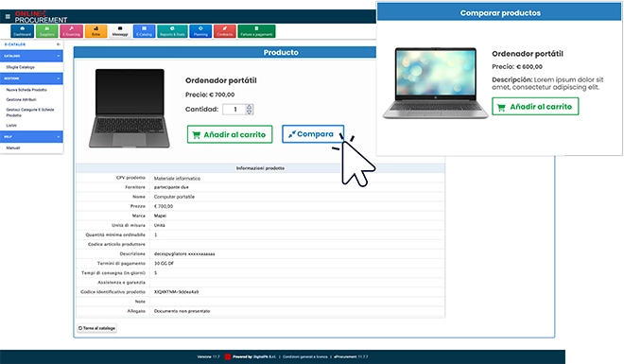Click the Powered by DigitalPA footer link
The height and width of the screenshot is (364, 624).
pyautogui.click(x=254, y=356)
